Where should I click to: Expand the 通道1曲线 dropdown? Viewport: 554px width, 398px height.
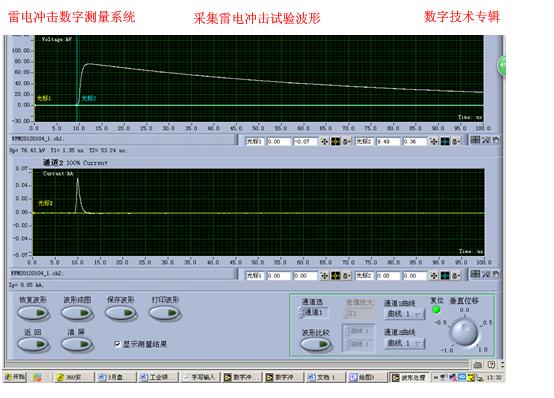[405, 314]
